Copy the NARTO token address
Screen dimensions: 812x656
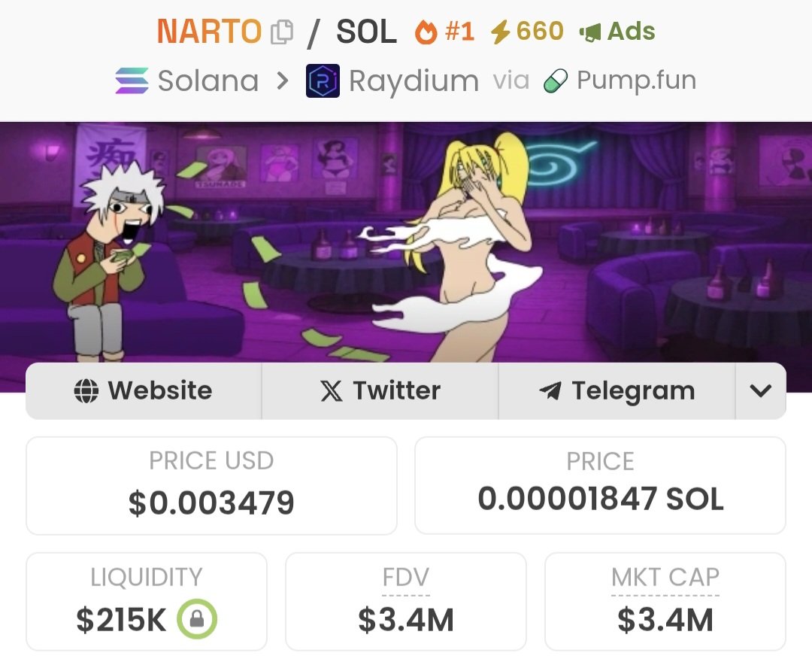coord(282,32)
